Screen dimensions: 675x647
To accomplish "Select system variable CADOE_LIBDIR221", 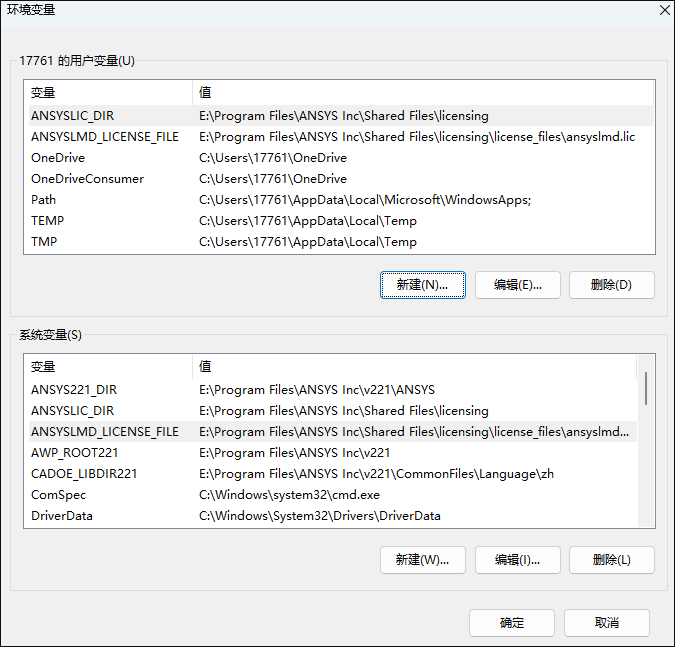I will click(332, 474).
